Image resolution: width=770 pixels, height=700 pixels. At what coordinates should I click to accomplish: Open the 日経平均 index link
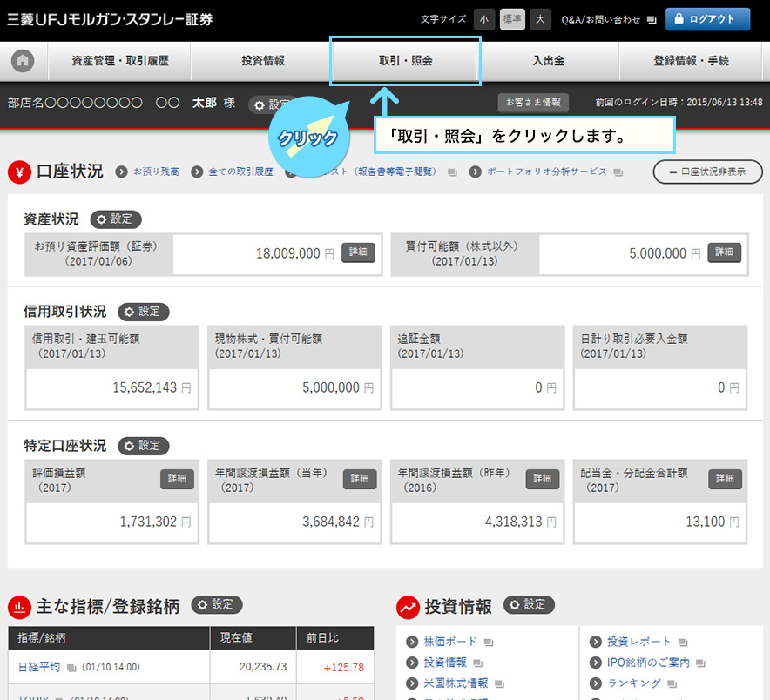[x=39, y=667]
